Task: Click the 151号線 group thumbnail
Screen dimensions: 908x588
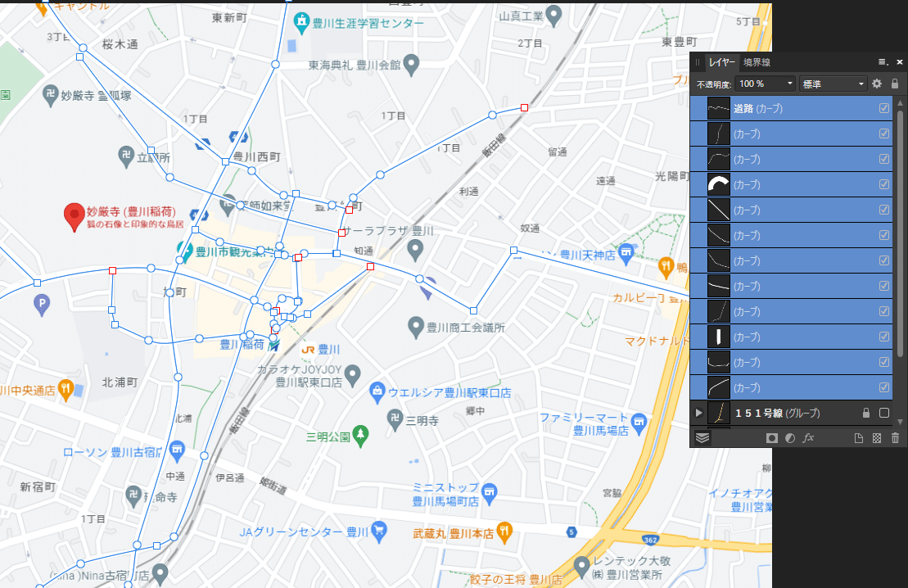Action: click(x=719, y=413)
